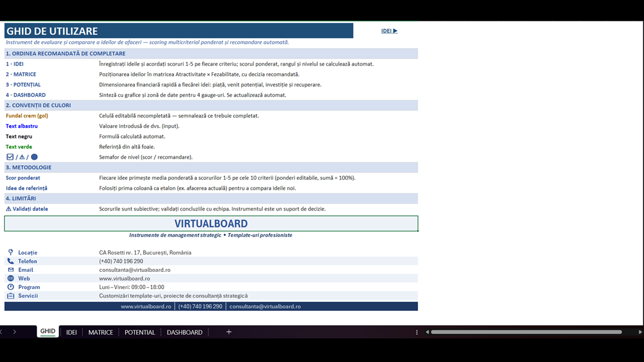Click the blue circle symbol in the semaphore legend

pyautogui.click(x=34, y=157)
